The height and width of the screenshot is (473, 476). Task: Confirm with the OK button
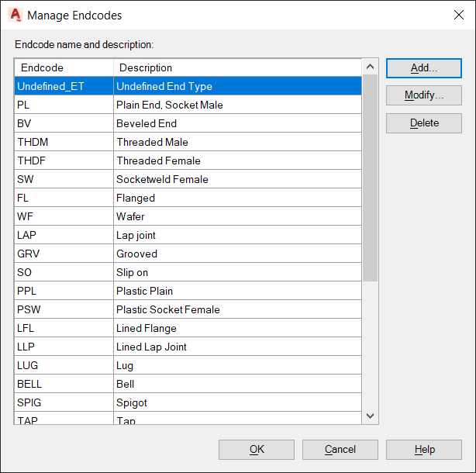tap(257, 450)
